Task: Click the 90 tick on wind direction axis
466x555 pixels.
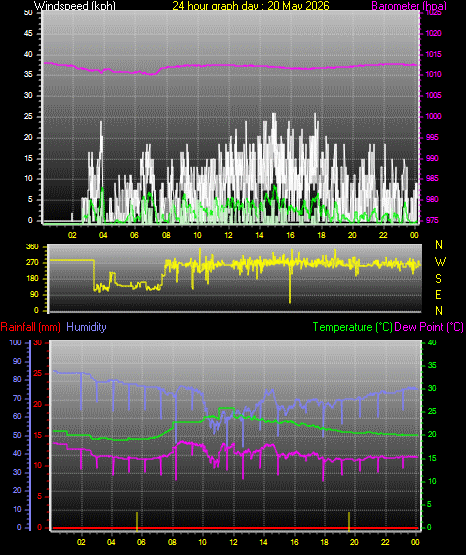Action: [x=34, y=294]
